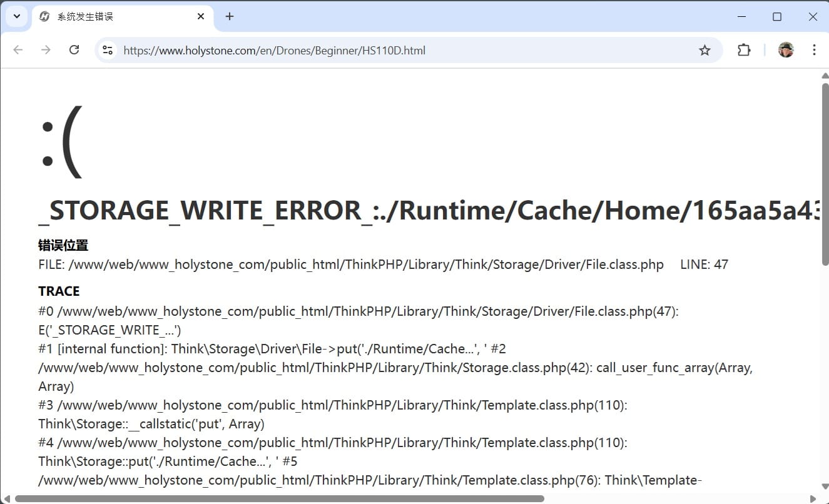Screen dimensions: 829x504
Task: Close the browser window
Action: point(813,17)
